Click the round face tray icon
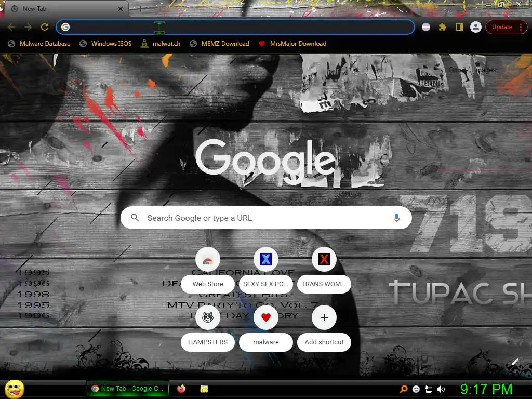This screenshot has width=532, height=399. [x=416, y=389]
